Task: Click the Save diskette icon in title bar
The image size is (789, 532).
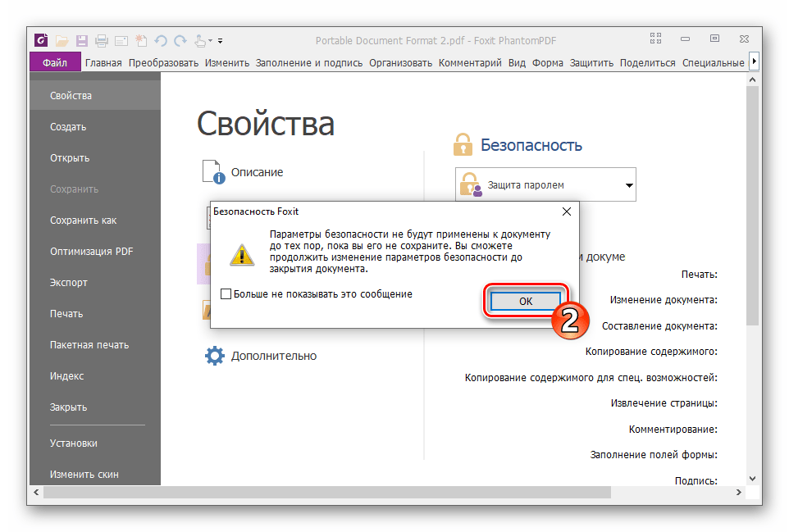Action: click(82, 40)
